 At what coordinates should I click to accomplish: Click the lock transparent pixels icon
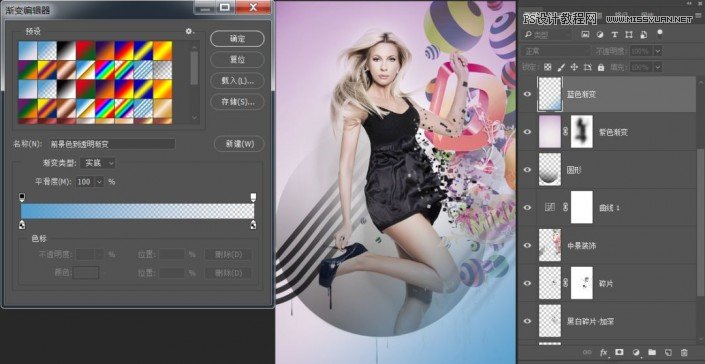(x=547, y=67)
